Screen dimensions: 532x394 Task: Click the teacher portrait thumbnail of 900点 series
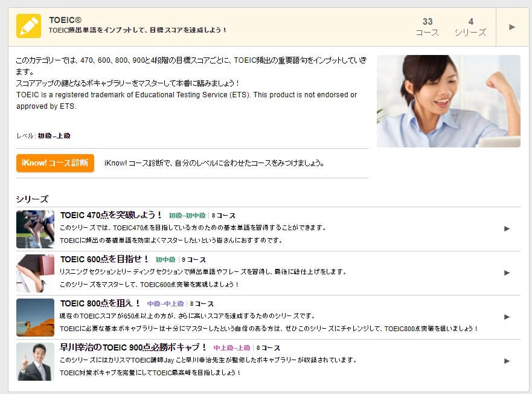pyautogui.click(x=35, y=361)
